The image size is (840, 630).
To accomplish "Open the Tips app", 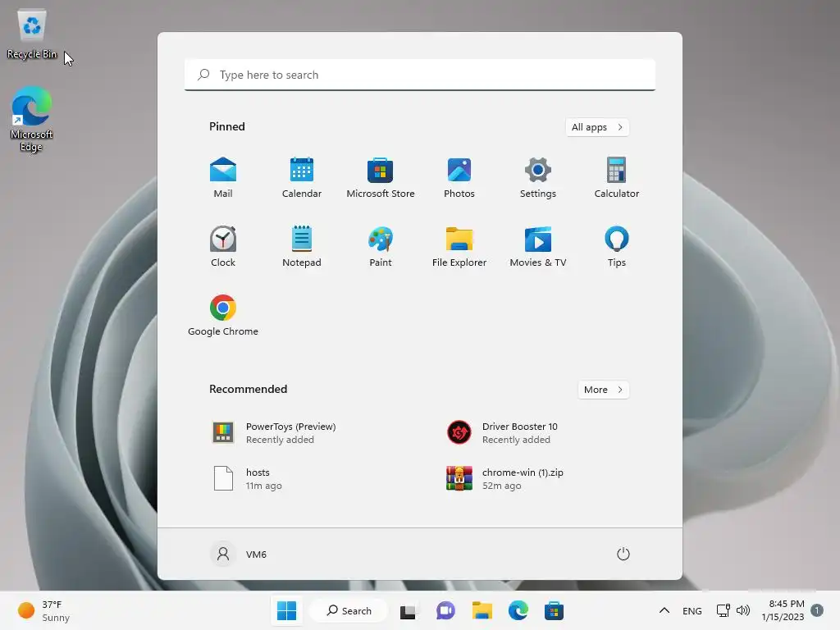I will coord(617,246).
